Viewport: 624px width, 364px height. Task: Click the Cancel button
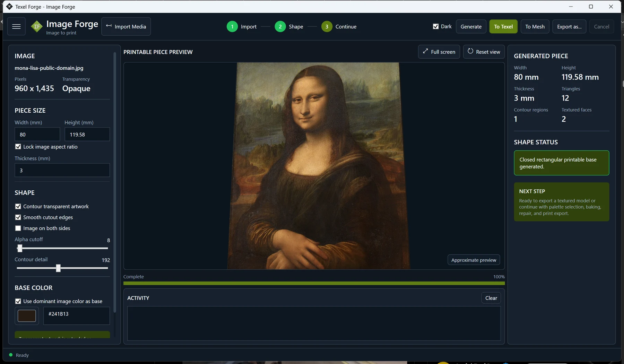coord(601,26)
